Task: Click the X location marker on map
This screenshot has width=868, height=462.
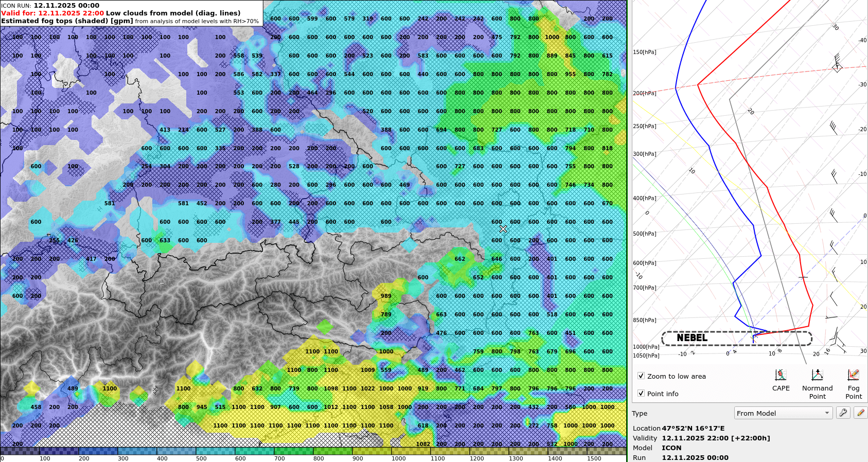Action: (503, 229)
